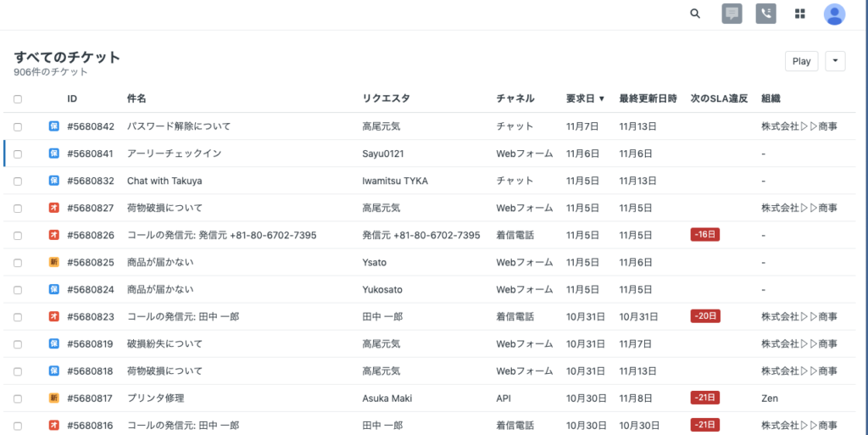Click the チャネル column header

pyautogui.click(x=515, y=98)
